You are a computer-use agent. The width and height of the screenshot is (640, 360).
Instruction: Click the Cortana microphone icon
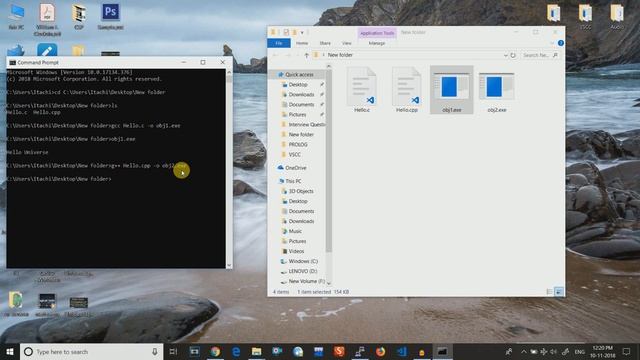[155, 351]
